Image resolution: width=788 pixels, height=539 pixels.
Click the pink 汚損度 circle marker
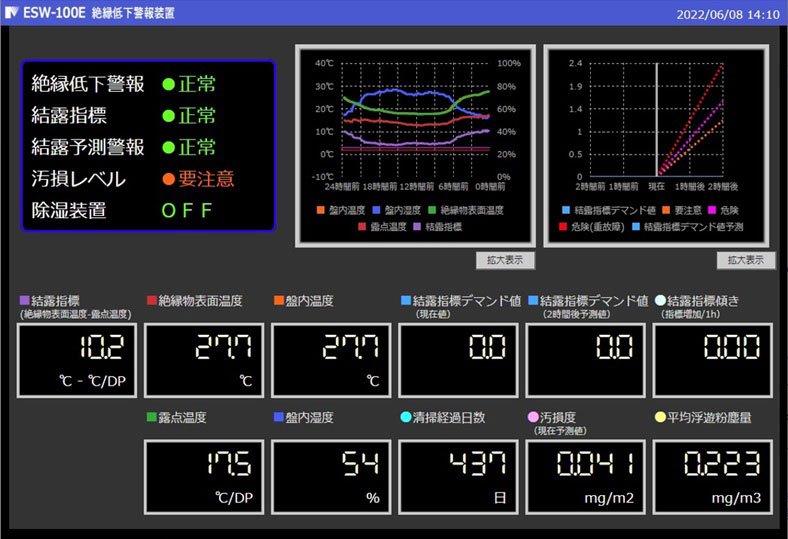click(x=532, y=417)
